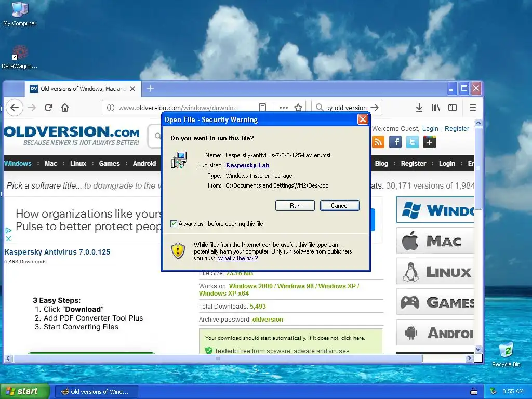Click the ad close X icon
Viewport: 532px width, 399px height.
(x=8, y=238)
